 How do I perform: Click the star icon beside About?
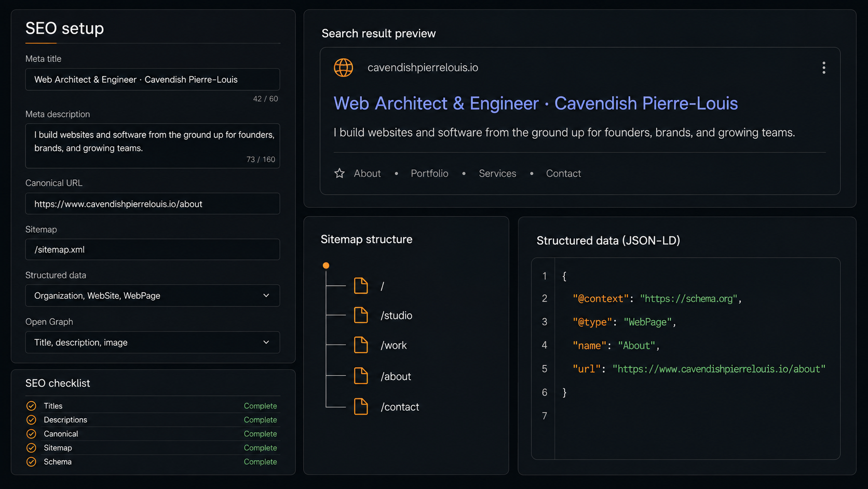[x=340, y=173]
